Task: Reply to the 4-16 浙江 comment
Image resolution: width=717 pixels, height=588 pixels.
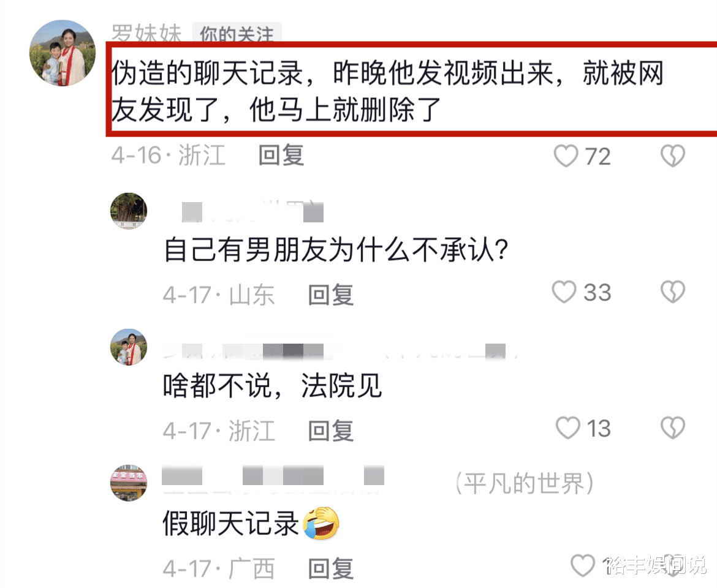Action: 281,156
